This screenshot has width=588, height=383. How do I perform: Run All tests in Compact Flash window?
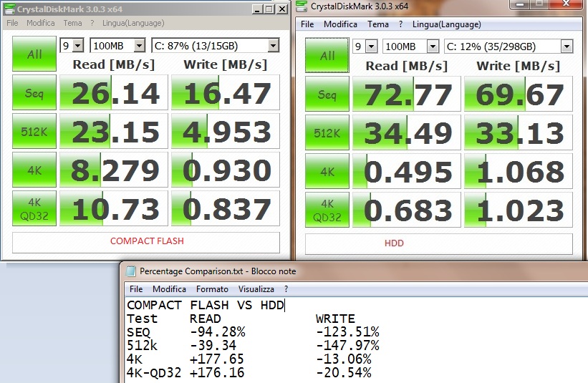pos(34,54)
